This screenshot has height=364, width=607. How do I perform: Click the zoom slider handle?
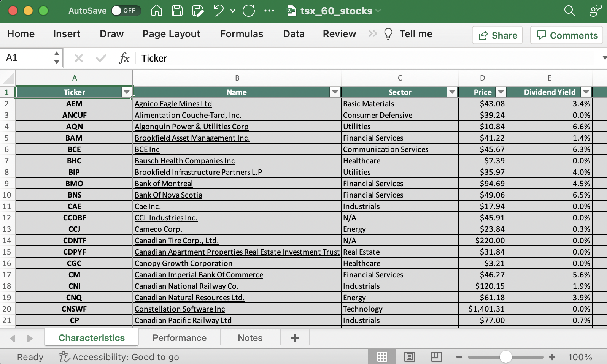tap(505, 357)
